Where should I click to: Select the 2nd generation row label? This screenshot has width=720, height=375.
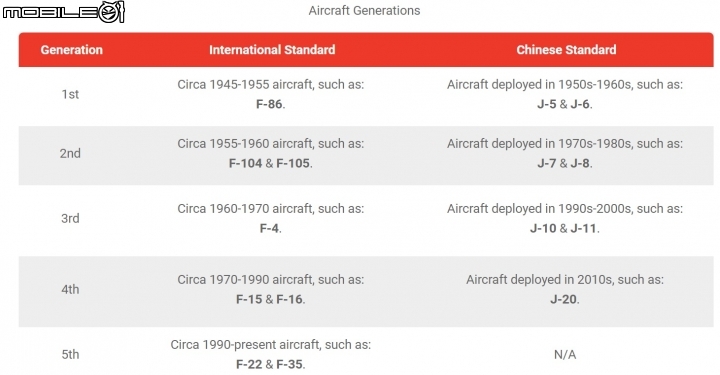click(70, 153)
